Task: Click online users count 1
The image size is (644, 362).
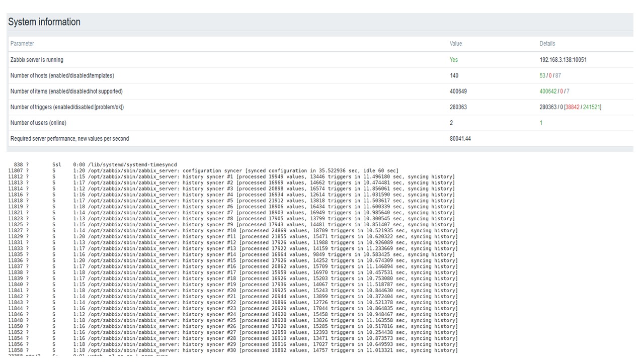Action: pyautogui.click(x=541, y=123)
